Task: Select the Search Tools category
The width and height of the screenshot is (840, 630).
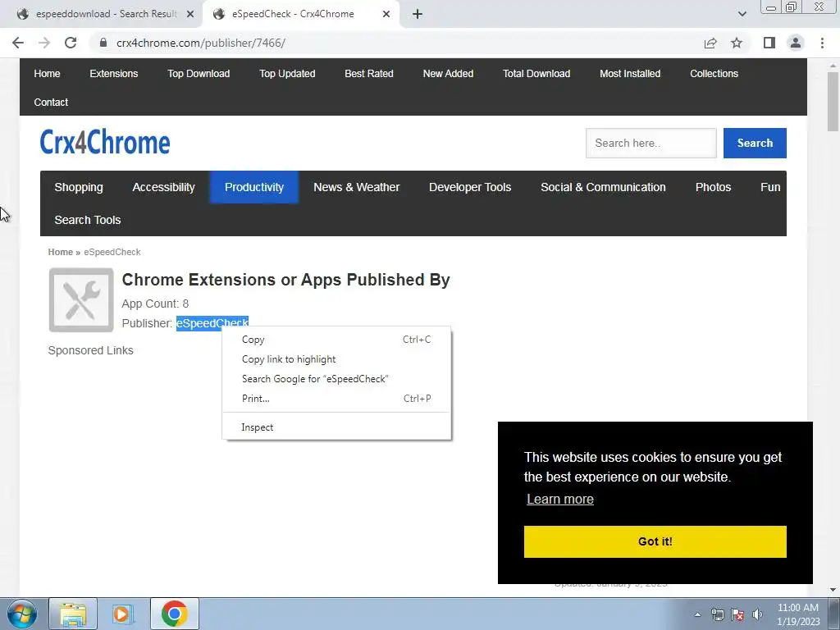Action: click(x=87, y=220)
